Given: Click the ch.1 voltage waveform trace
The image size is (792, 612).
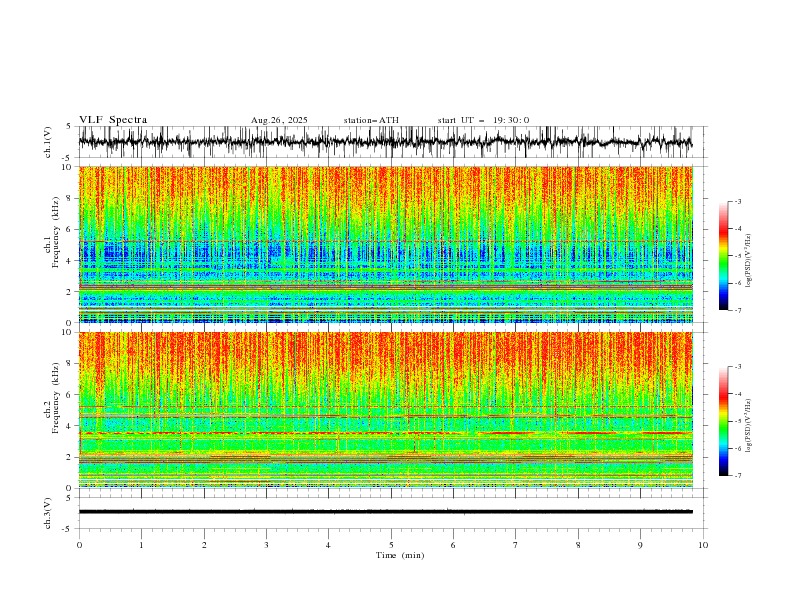Looking at the screenshot, I should point(385,142).
